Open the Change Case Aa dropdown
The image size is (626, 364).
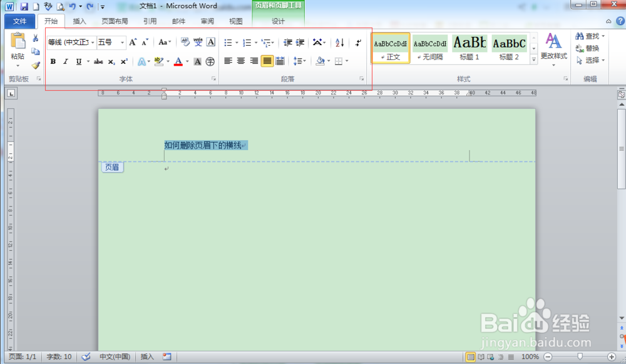tap(165, 42)
